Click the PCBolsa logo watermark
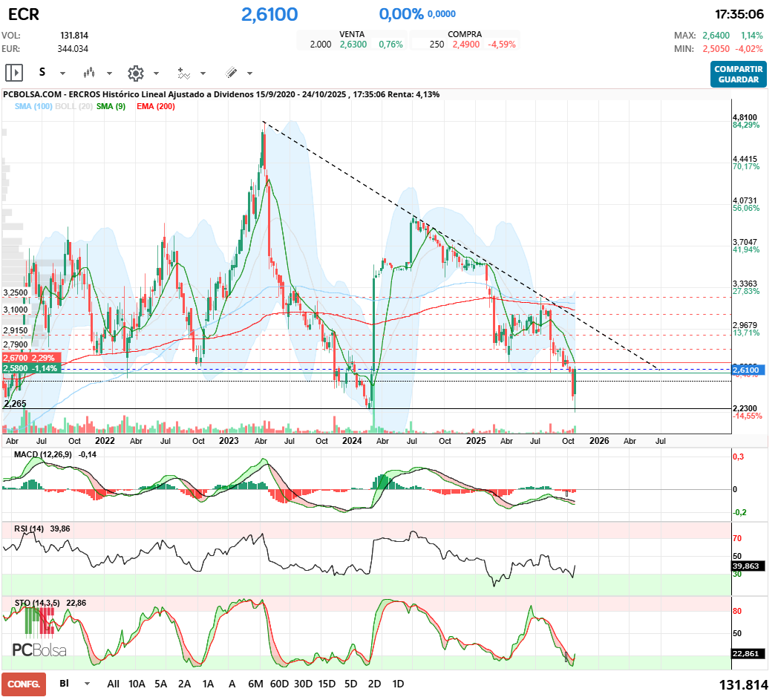Screen dimensions: 778x700 [39, 650]
